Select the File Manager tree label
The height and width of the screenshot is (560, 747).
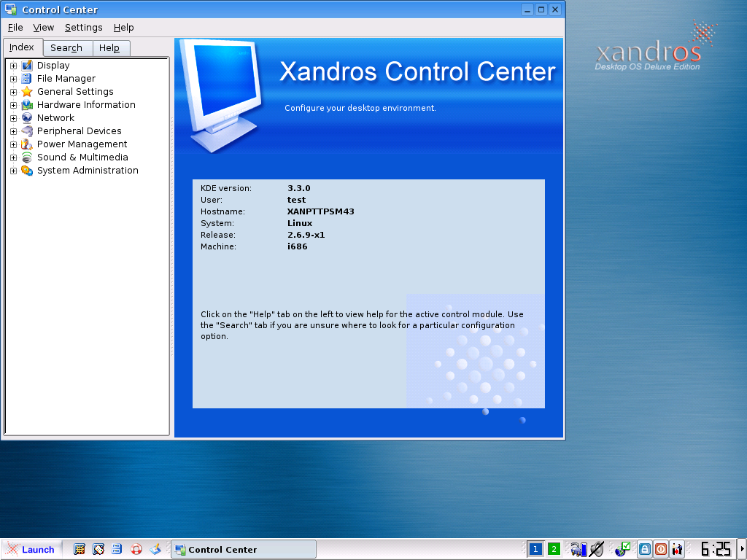click(66, 79)
